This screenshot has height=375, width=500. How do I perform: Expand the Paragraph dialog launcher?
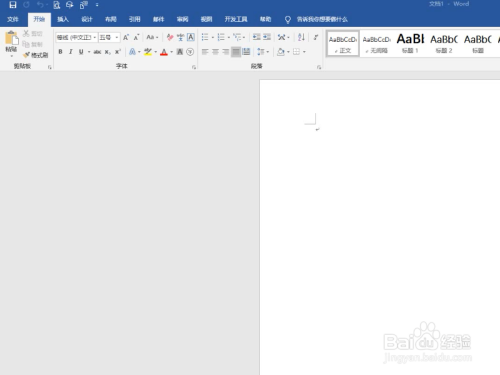[319, 67]
